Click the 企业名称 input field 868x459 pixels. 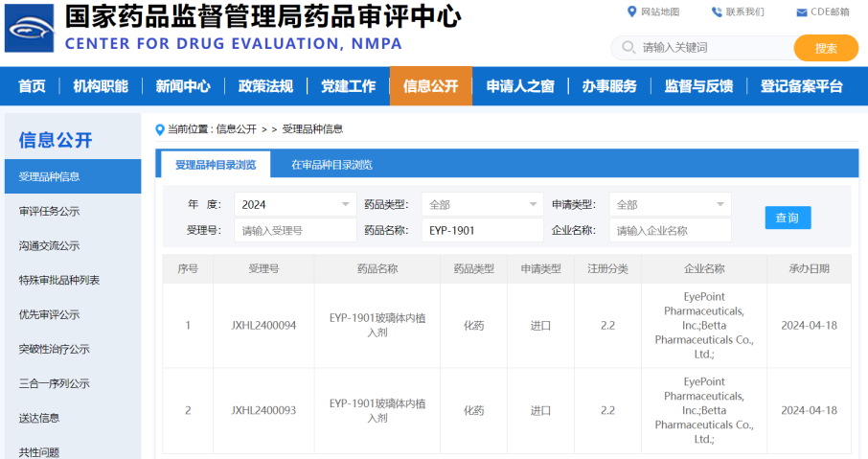(670, 230)
